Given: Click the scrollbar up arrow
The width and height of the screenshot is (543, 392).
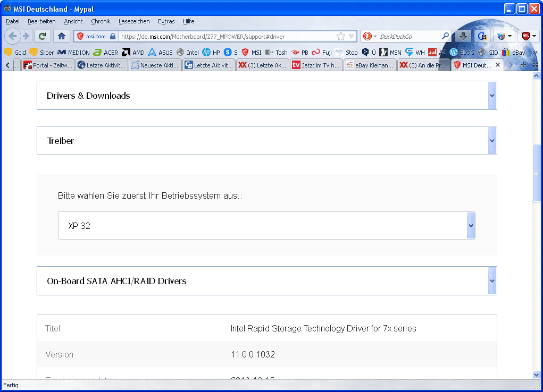Looking at the screenshot, I should click(536, 76).
